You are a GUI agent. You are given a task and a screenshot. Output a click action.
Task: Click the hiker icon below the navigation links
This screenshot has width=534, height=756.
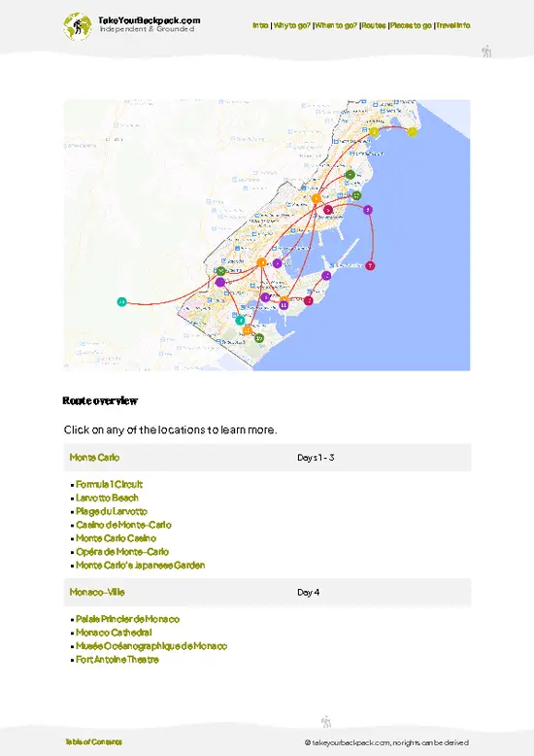(x=486, y=52)
